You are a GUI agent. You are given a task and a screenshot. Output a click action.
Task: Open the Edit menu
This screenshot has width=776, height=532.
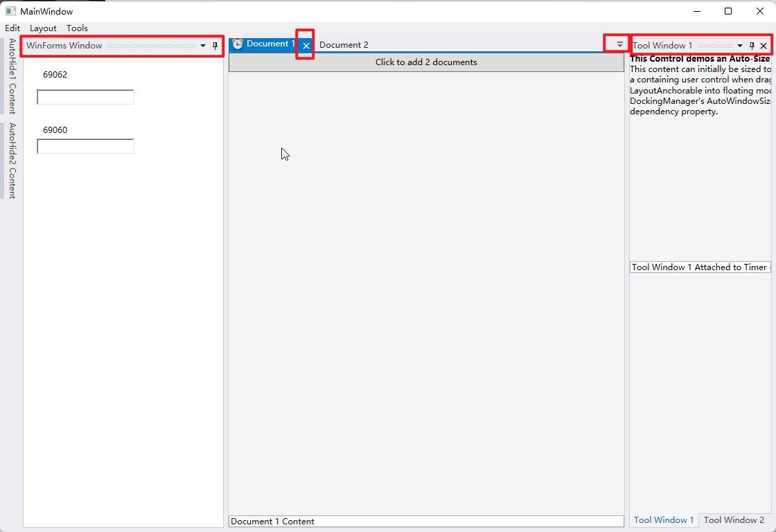(x=12, y=28)
